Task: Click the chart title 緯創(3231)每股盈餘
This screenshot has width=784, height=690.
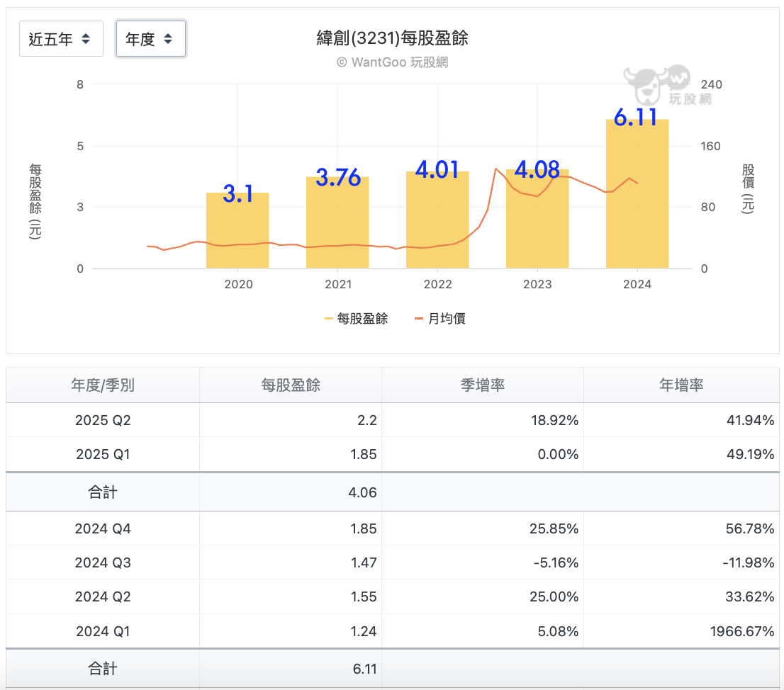Action: click(x=393, y=38)
